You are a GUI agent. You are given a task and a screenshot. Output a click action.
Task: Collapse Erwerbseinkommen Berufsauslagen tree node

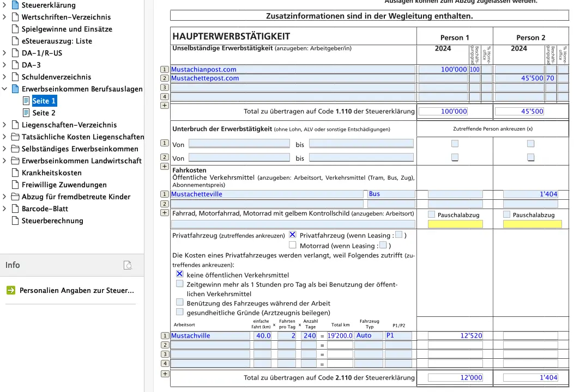coord(5,89)
